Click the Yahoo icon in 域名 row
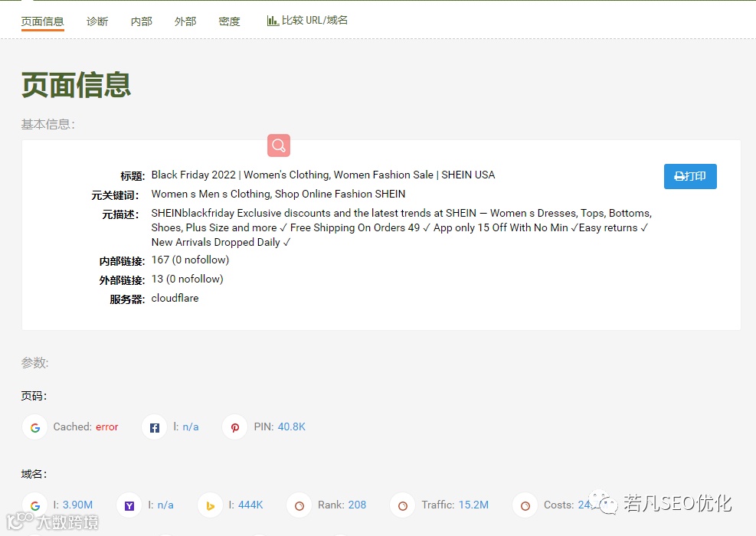756x536 pixels. 129,505
